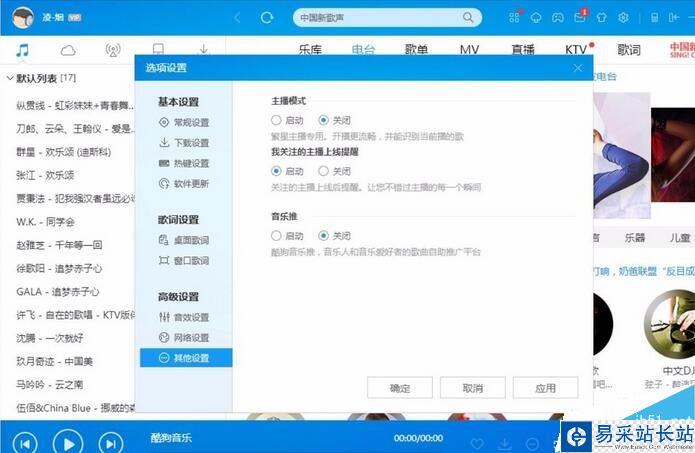Open the user avatar profile
Screen dimensions: 695x453
pyautogui.click(x=23, y=18)
